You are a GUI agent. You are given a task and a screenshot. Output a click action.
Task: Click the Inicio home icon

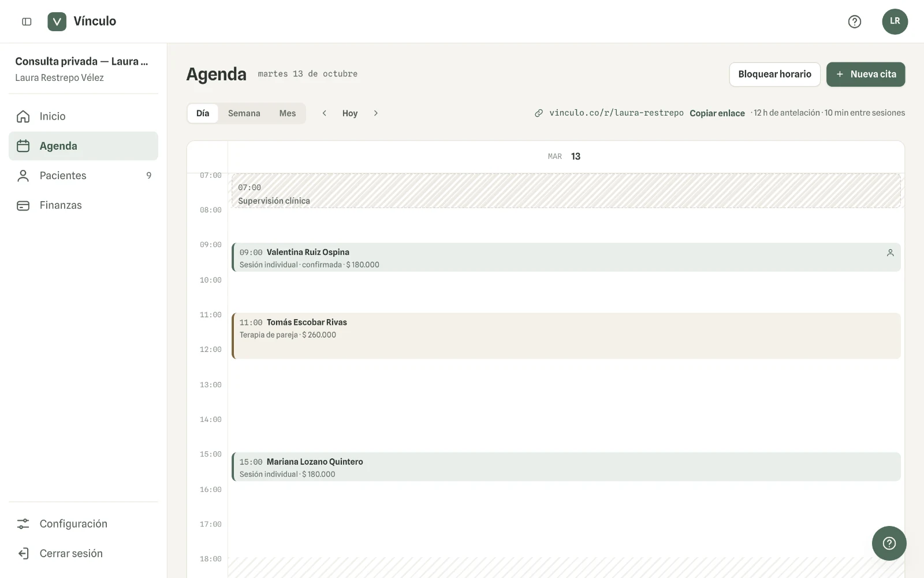coord(23,116)
